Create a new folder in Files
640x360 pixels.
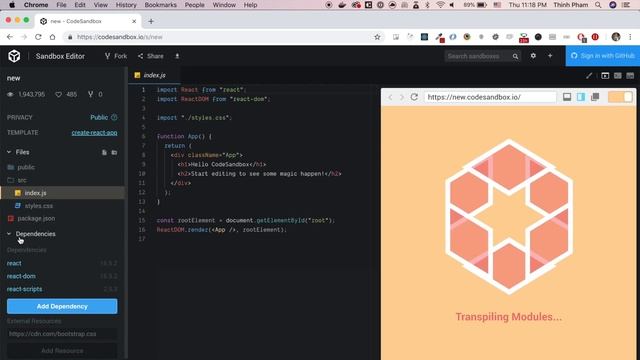tap(114, 152)
